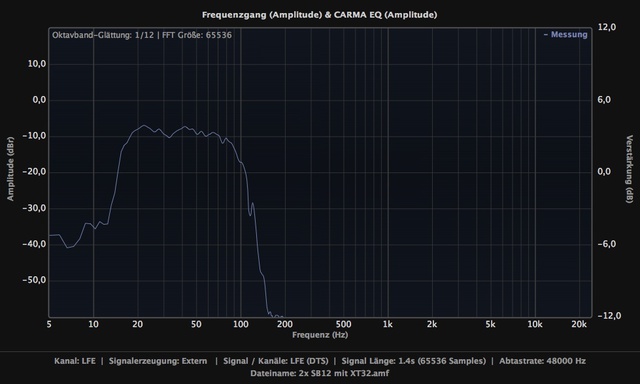The image size is (640, 384).
Task: Click the FFT Größe 65536 label
Action: [x=197, y=35]
